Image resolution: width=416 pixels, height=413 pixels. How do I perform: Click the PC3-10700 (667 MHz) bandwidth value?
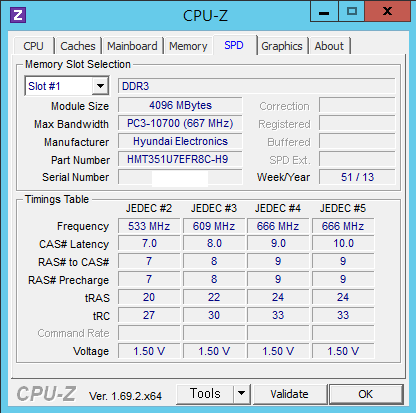coord(180,123)
